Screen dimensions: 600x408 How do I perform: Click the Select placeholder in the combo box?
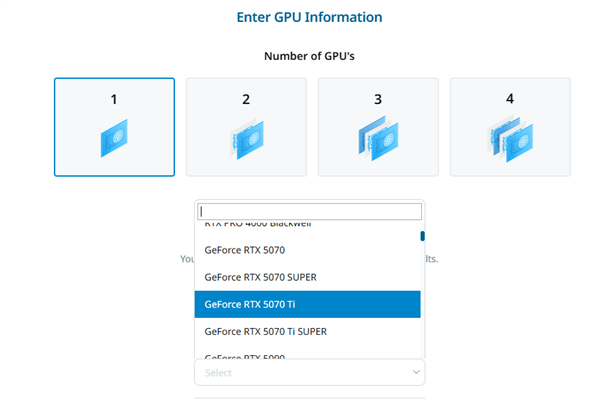pyautogui.click(x=219, y=373)
